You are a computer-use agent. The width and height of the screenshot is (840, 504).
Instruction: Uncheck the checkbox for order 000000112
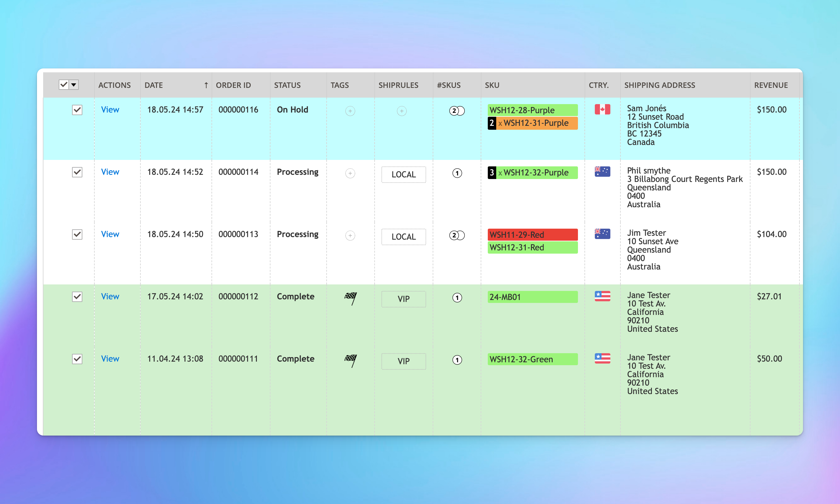(x=77, y=297)
